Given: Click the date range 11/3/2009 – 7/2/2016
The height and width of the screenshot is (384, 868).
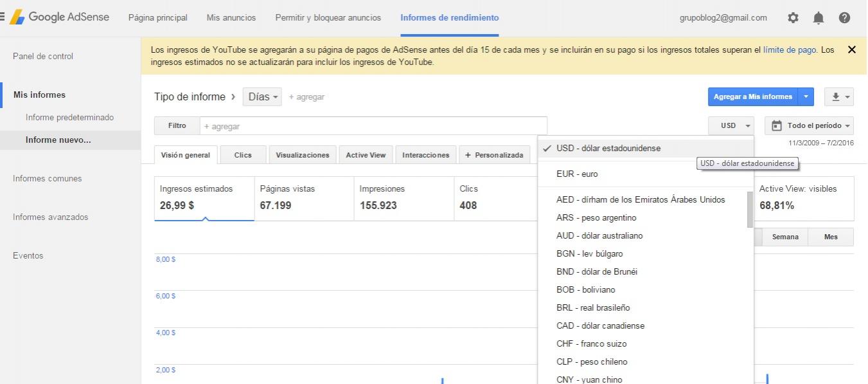Looking at the screenshot, I should point(821,143).
